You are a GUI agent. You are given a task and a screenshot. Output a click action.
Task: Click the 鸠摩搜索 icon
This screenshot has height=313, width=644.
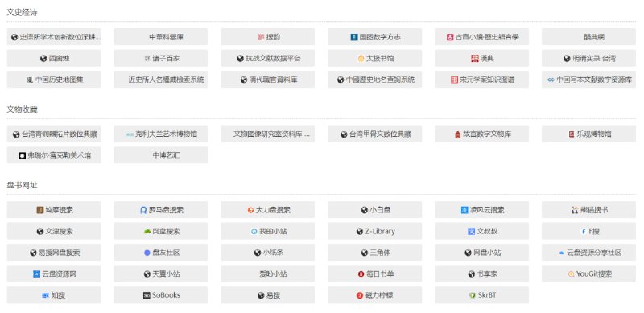pyautogui.click(x=39, y=210)
